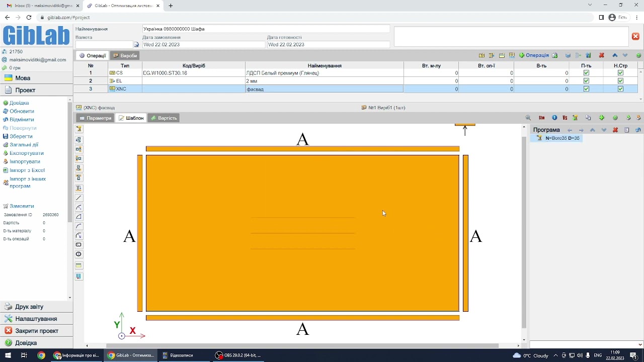Select the circle cutout tool in vertical toolbar
Image resolution: width=644 pixels, height=362 pixels.
(79, 254)
